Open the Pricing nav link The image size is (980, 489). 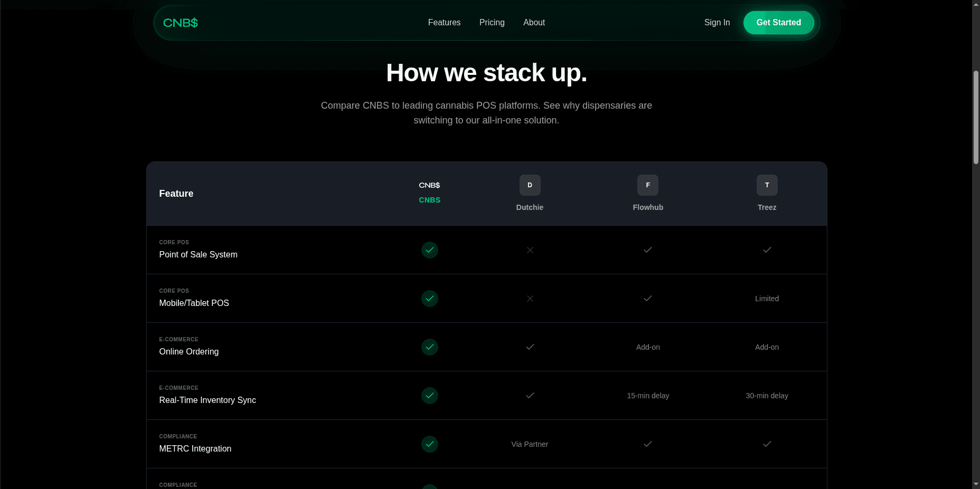point(492,23)
